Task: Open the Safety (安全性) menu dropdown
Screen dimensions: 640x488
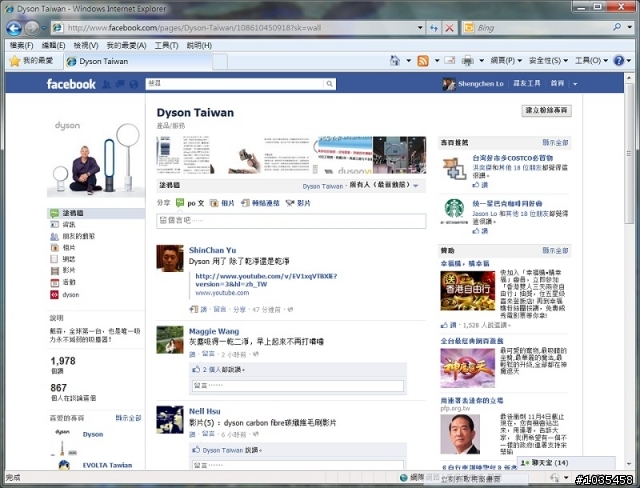Action: coord(548,60)
